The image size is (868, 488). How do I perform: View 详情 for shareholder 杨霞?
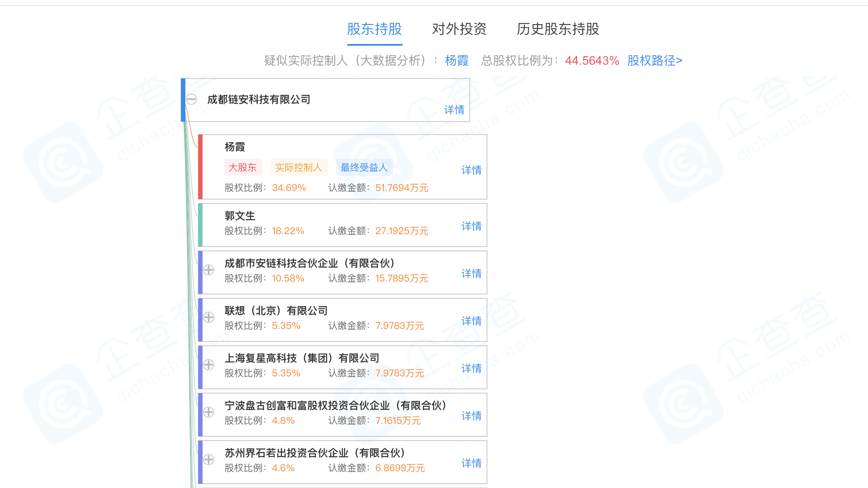point(471,170)
